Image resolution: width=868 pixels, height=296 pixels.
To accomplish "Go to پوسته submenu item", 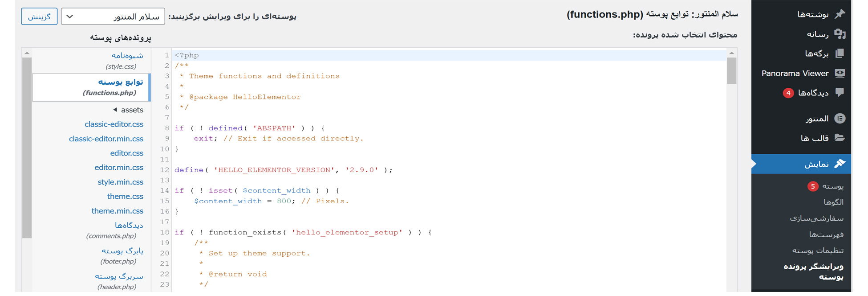I will (832, 186).
